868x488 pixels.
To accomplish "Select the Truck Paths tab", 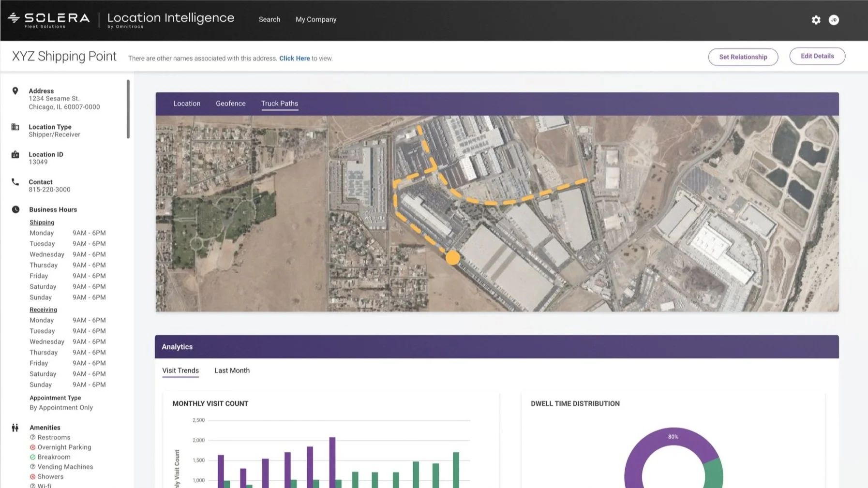I will [x=280, y=104].
